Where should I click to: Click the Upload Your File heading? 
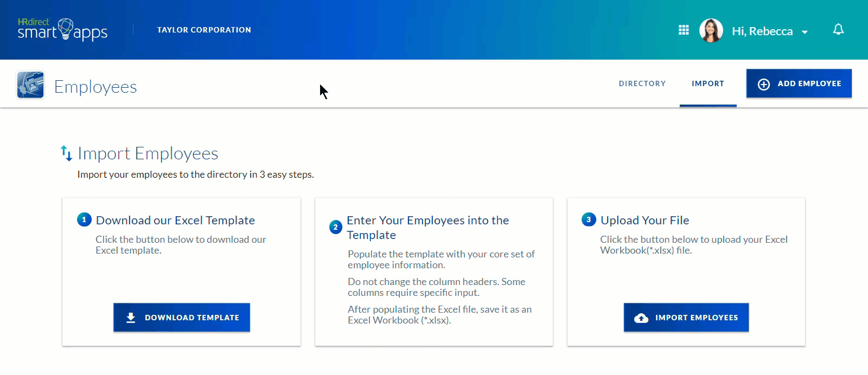(x=644, y=220)
